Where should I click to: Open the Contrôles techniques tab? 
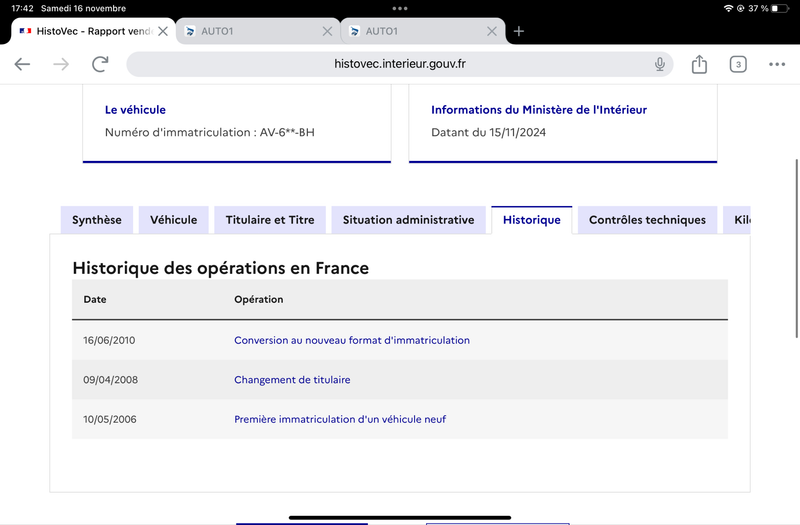click(x=647, y=220)
